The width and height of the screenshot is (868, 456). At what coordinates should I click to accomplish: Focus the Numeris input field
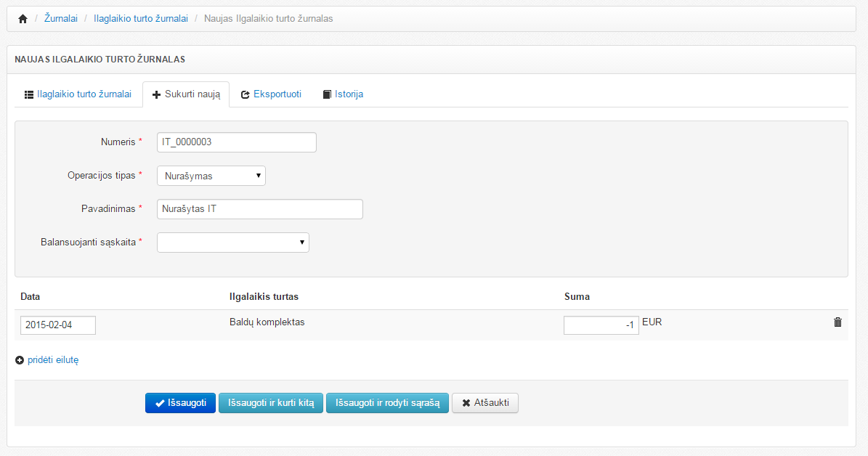click(237, 142)
